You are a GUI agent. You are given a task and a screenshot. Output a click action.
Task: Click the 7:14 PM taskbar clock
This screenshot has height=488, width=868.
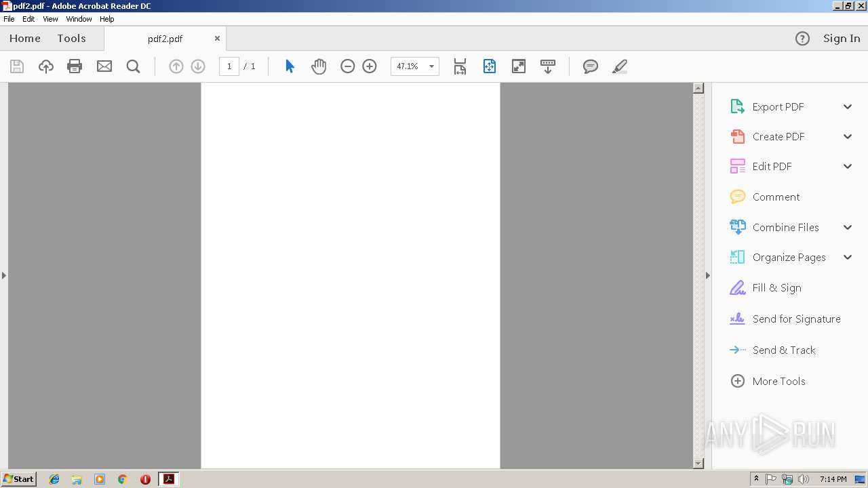pyautogui.click(x=833, y=479)
